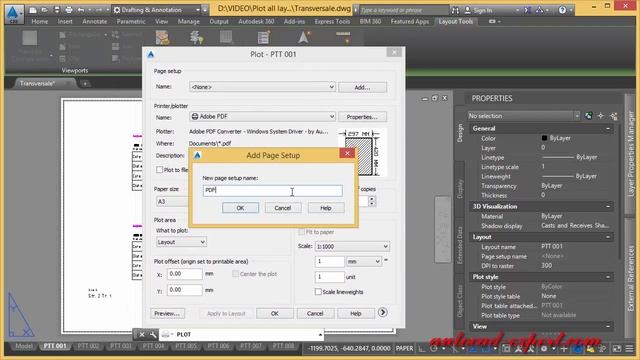Click the Save icon in quick access toolbar
The image size is (640, 360).
[57, 10]
